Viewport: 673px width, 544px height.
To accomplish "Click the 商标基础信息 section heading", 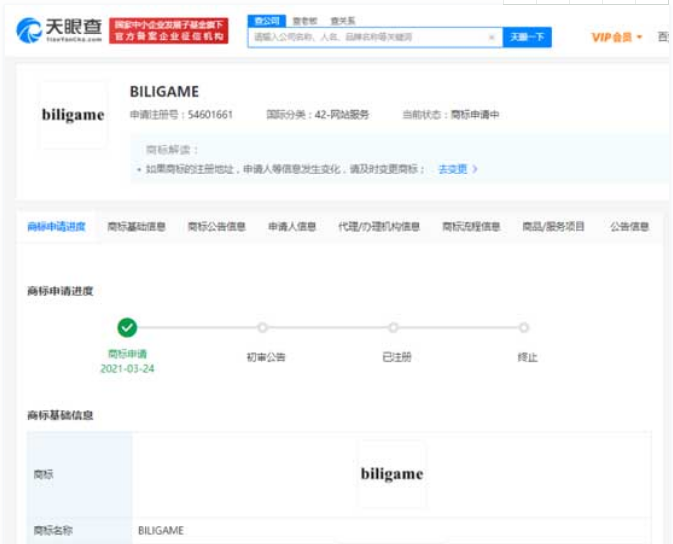I will 60,415.
